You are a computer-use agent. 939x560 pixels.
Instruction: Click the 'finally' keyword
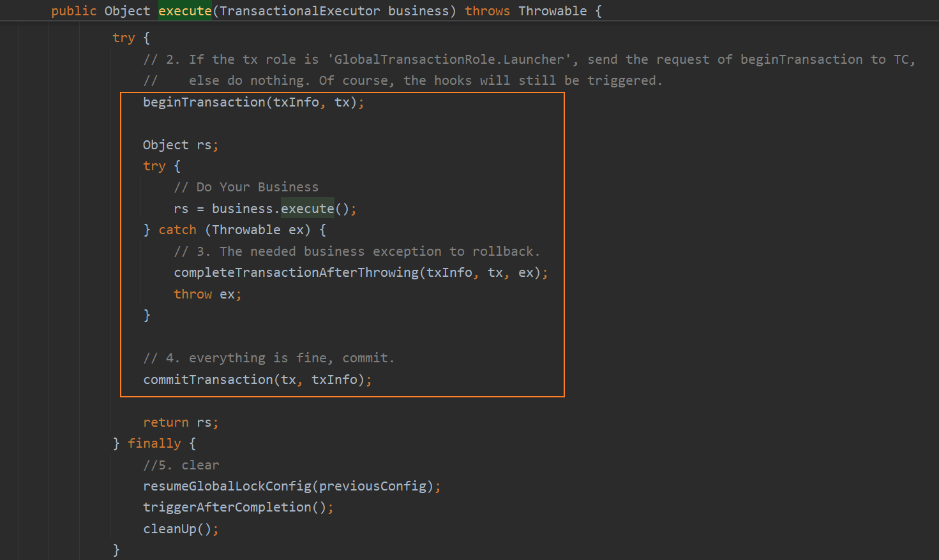[154, 443]
